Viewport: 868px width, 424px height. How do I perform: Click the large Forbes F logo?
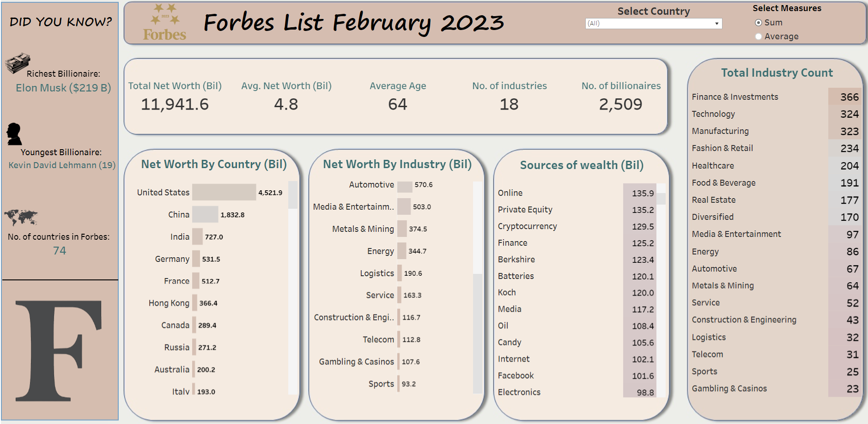tap(58, 351)
